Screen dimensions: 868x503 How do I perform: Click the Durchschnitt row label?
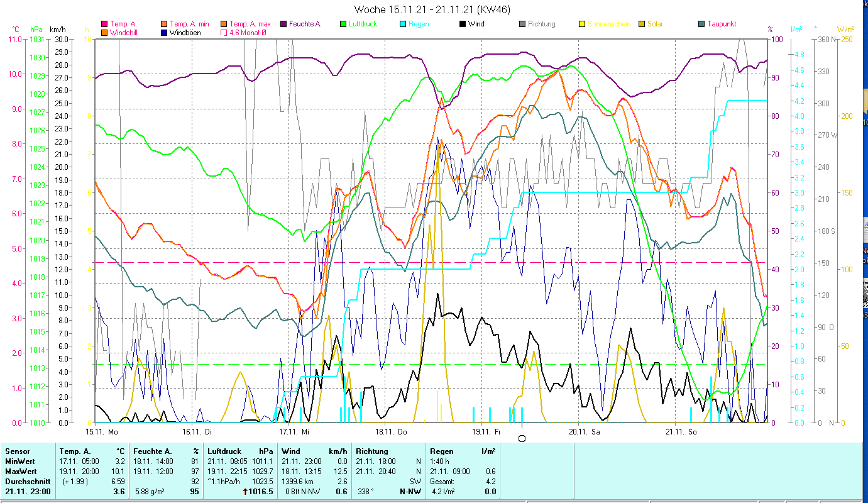(27, 482)
